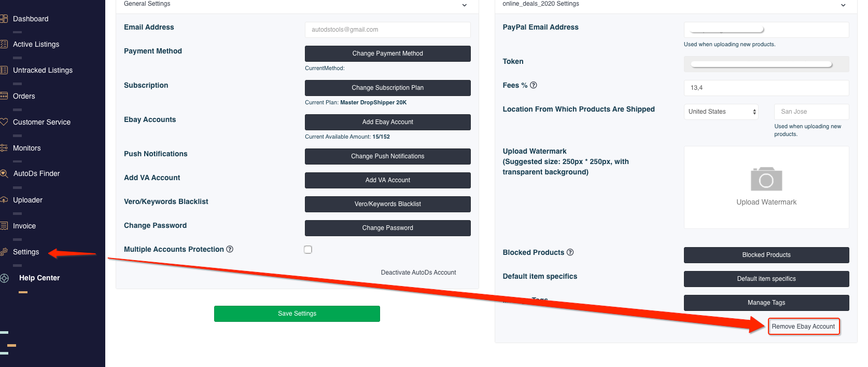Collapse the online_deals_2020 Settings chevron
This screenshot has width=868, height=367.
[843, 5]
